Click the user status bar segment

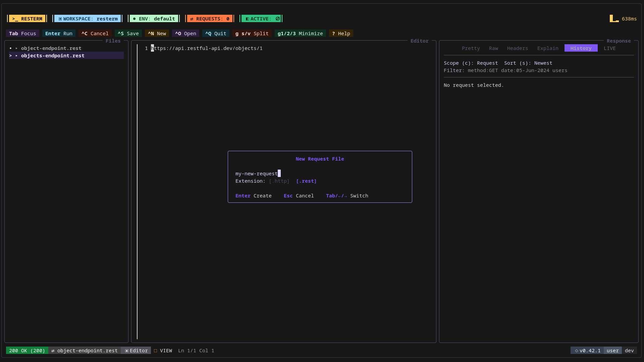612,351
